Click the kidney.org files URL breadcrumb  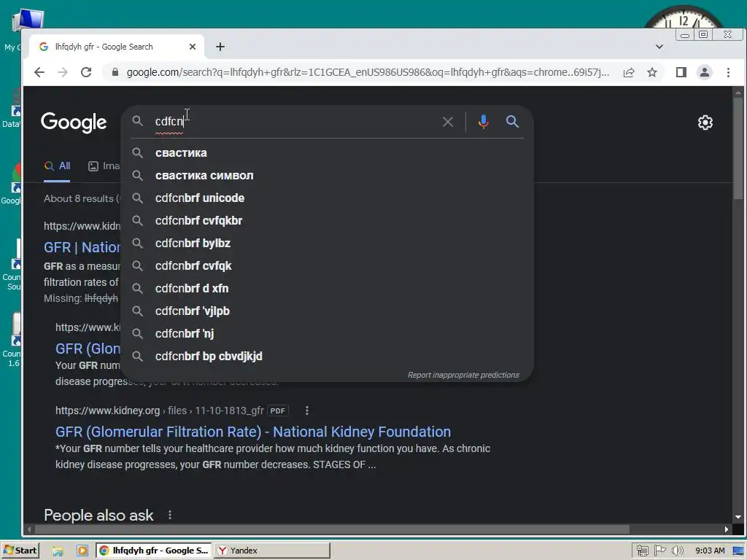click(x=160, y=411)
